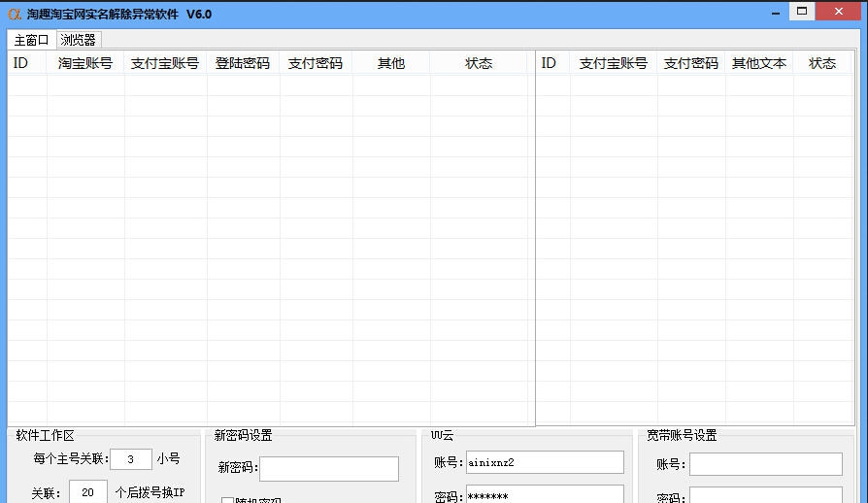Click left table 支付宝账号 column header

[165, 63]
